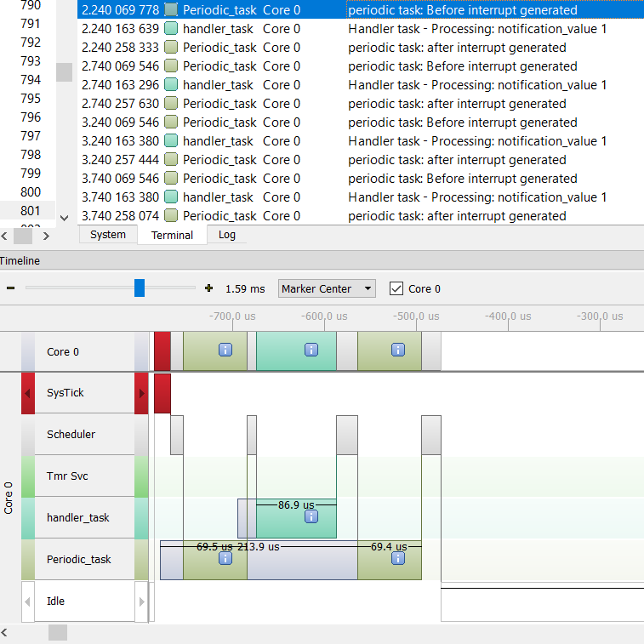Click left arrow of events horizontal scrollbar
The width and height of the screenshot is (644, 644).
pos(4,237)
